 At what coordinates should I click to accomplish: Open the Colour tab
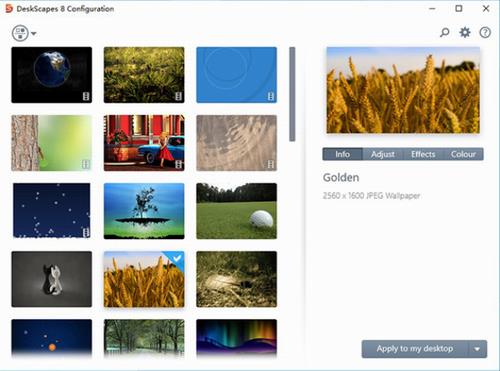click(463, 154)
